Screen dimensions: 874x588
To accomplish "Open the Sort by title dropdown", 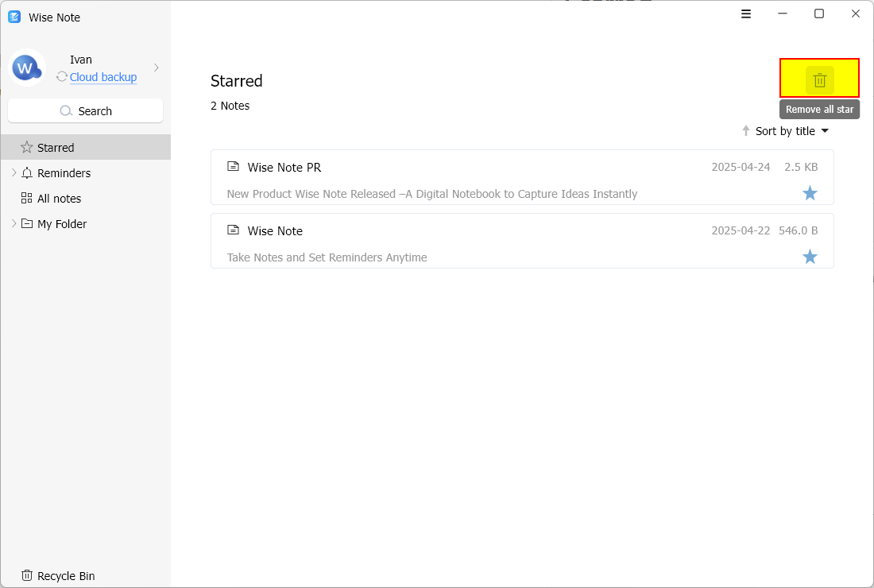I will coord(792,131).
